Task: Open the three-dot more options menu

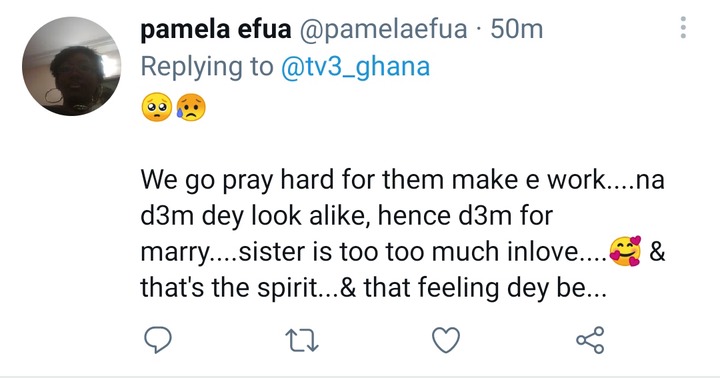Action: (683, 27)
